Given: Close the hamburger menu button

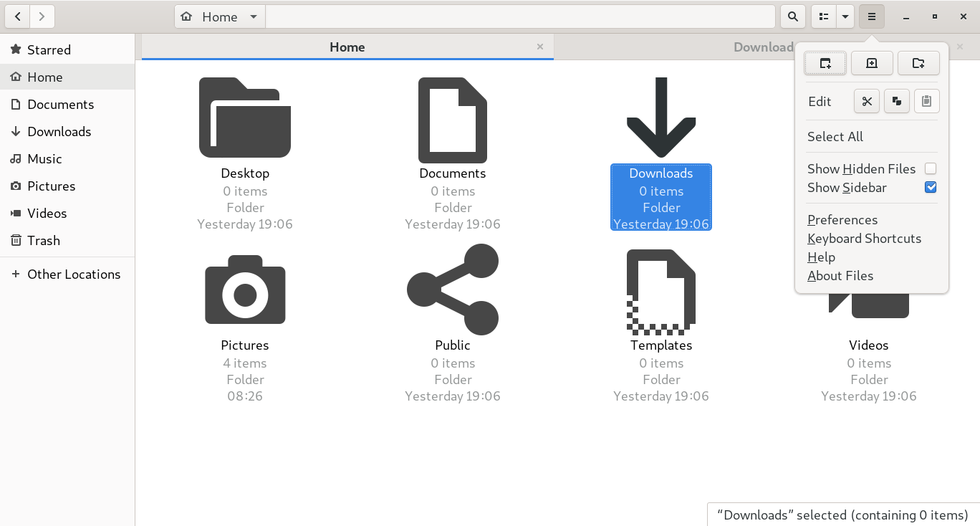Looking at the screenshot, I should click(x=872, y=16).
